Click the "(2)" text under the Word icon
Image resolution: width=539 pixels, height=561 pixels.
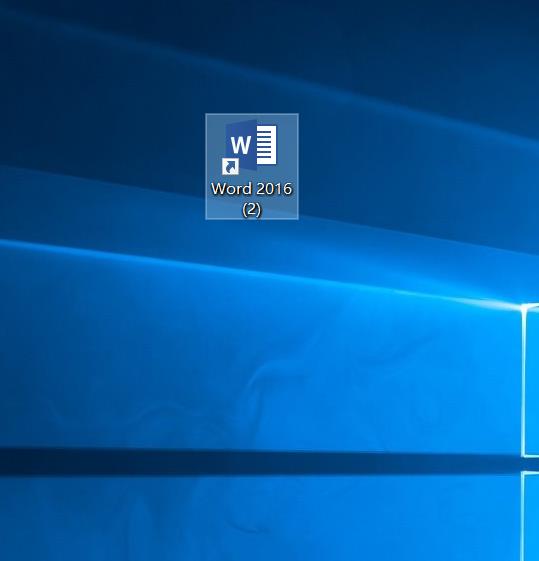tap(252, 209)
